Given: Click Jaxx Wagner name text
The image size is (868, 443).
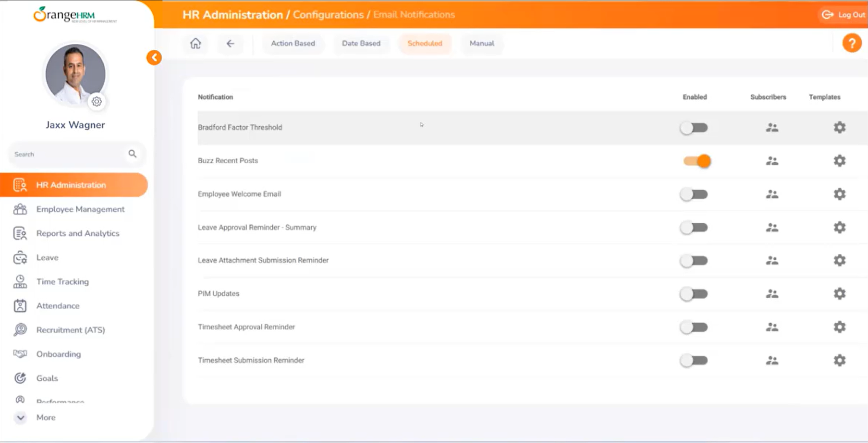Looking at the screenshot, I should coord(75,125).
